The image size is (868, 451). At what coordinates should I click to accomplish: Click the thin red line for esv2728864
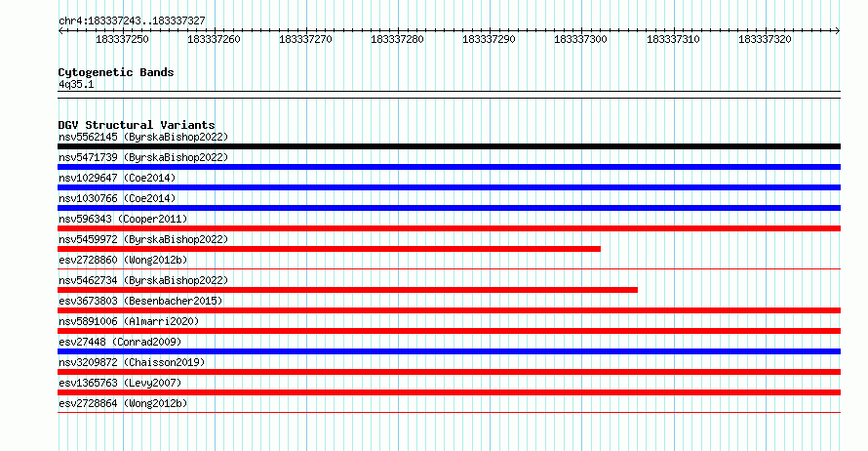click(x=449, y=413)
